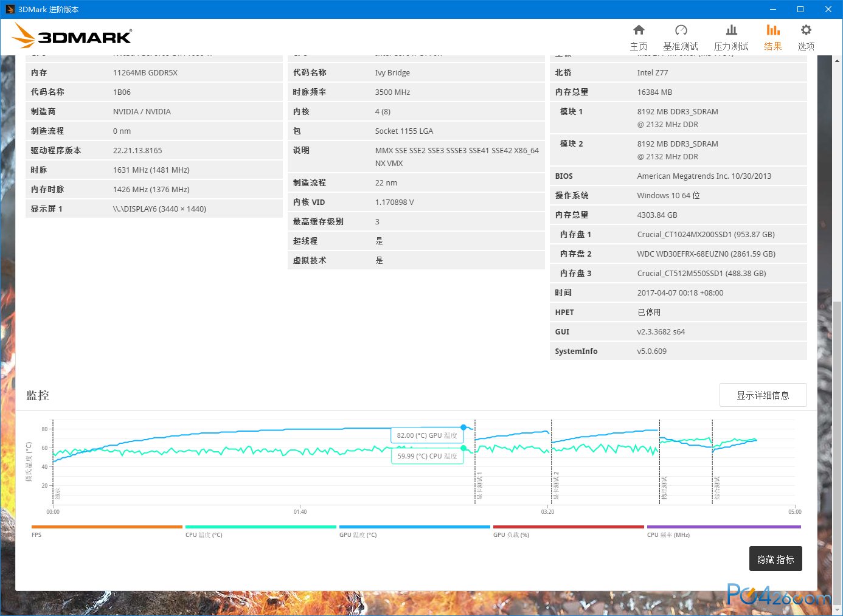Select the Crucial_CT512M550SSD1 drive entry

point(702,274)
